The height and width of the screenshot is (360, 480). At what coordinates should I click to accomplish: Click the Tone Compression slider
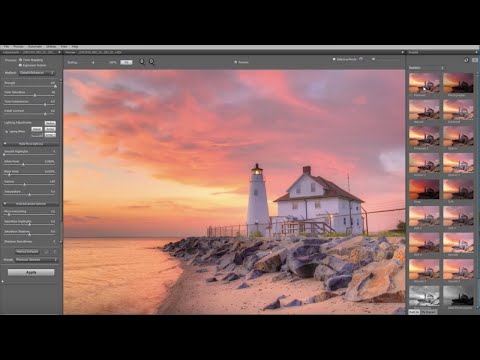coord(30,105)
